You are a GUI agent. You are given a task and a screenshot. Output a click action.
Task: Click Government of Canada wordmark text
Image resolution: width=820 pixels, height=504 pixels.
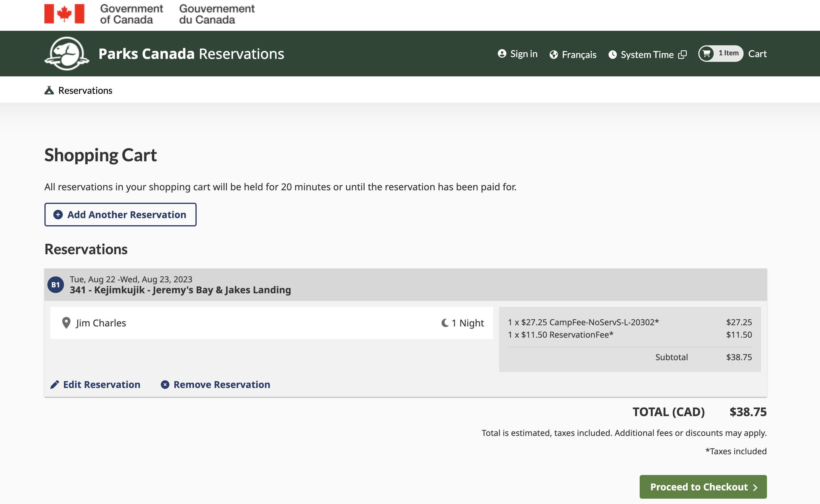[x=131, y=14]
